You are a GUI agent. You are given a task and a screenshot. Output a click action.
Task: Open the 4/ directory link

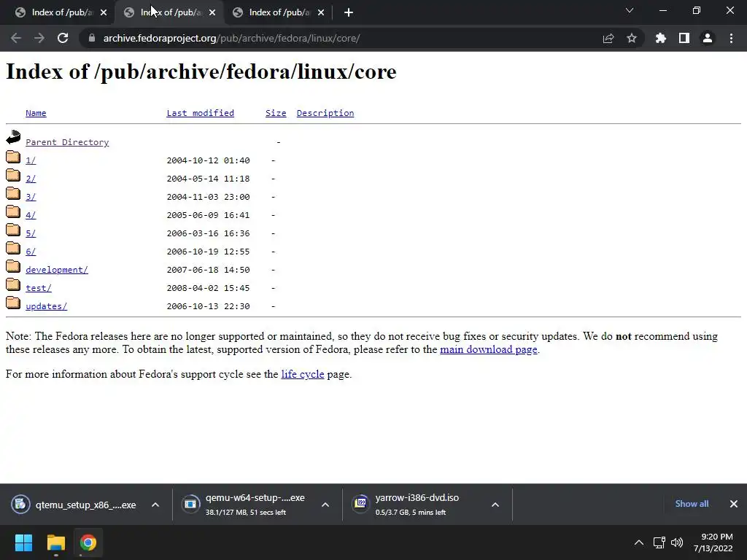click(x=31, y=215)
